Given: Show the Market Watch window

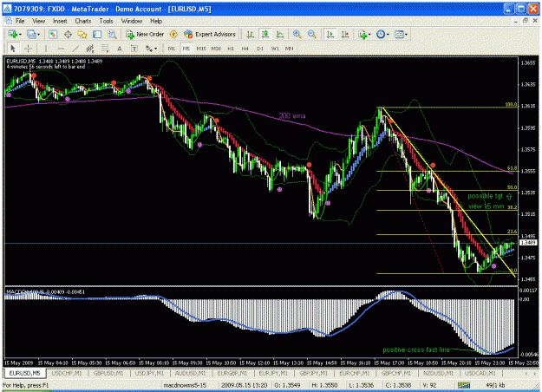Looking at the screenshot, I should pos(53,34).
